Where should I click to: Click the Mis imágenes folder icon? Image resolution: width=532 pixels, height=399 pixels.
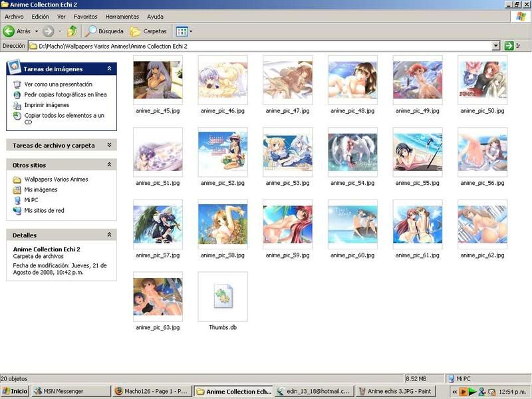click(x=17, y=190)
